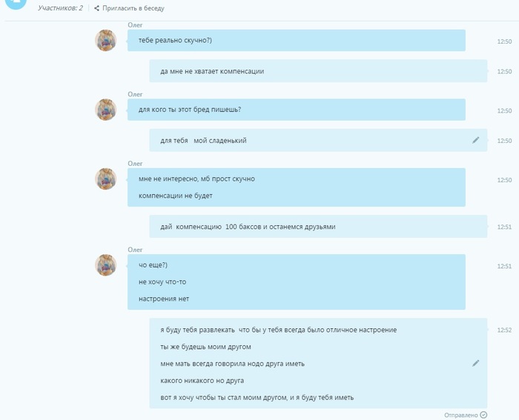Click the group chat avatar in the header
The width and height of the screenshot is (519, 420).
click(16, 3)
